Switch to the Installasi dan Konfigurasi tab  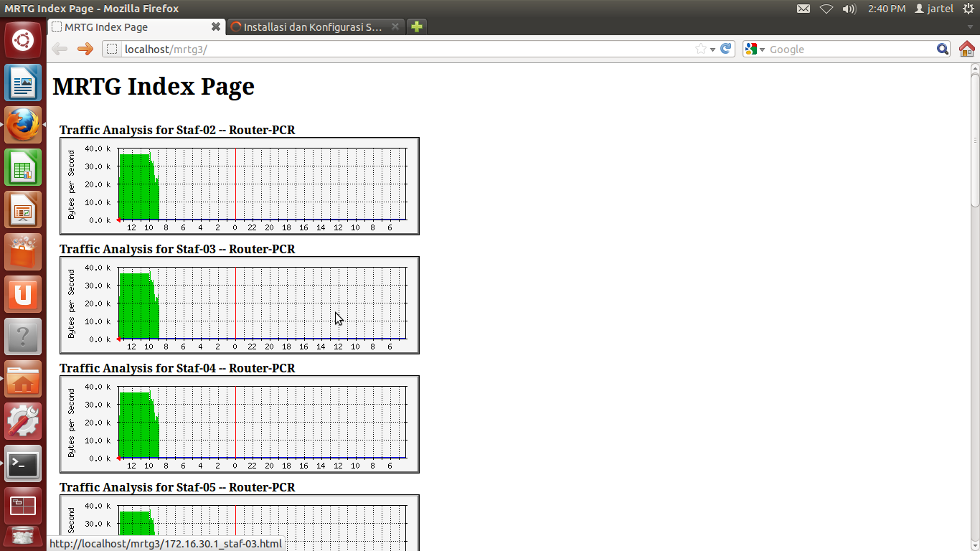tap(316, 27)
